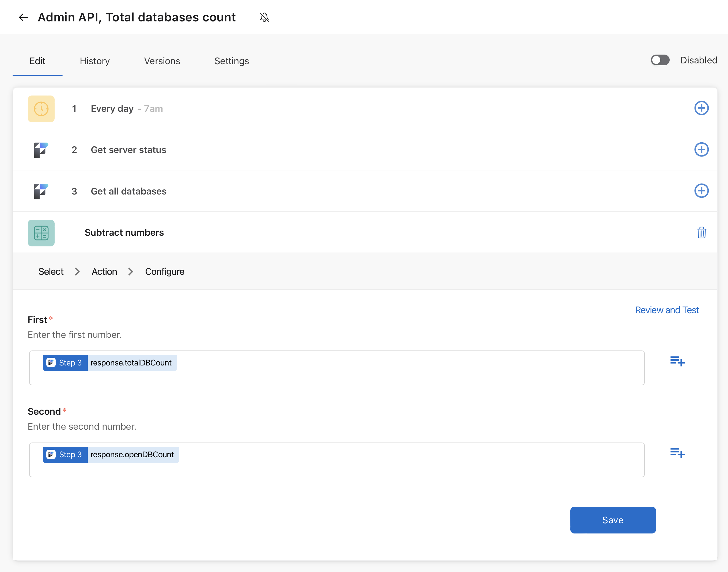Click the clock icon for Every day step

click(x=41, y=109)
